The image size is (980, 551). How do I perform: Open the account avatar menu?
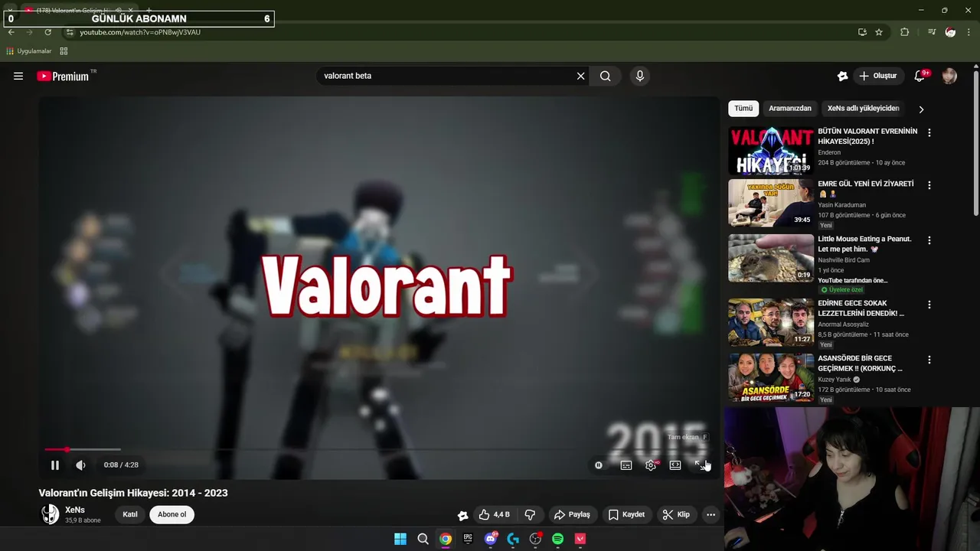pos(949,76)
